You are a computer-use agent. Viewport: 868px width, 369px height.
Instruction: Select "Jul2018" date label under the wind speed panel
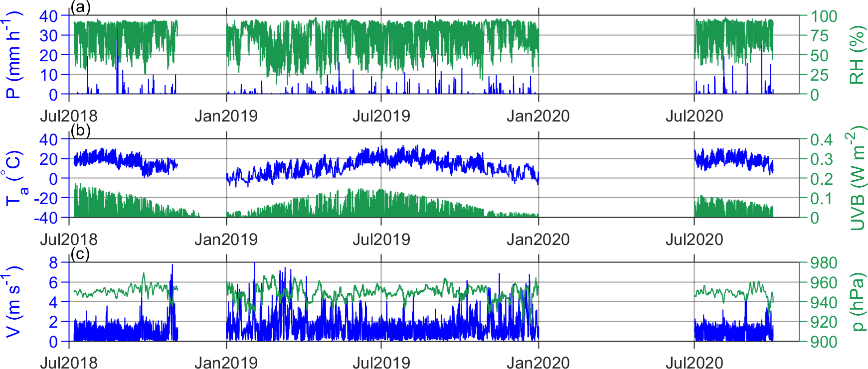pos(69,363)
